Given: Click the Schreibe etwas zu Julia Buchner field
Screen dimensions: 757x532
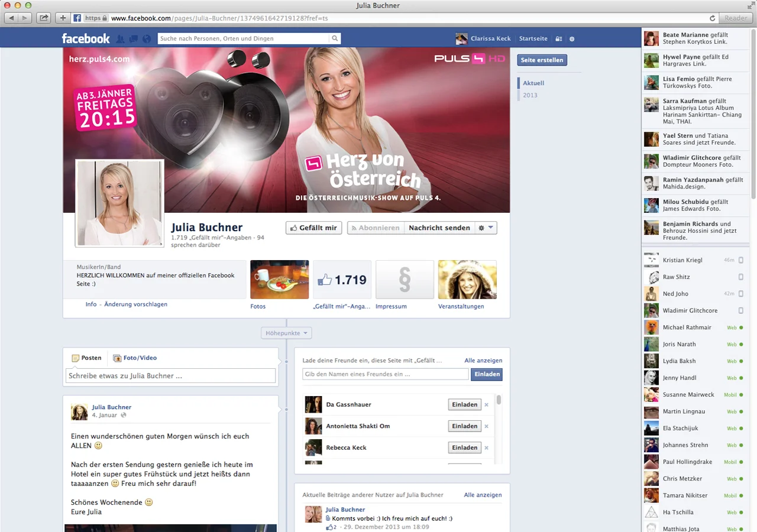Looking at the screenshot, I should point(170,376).
